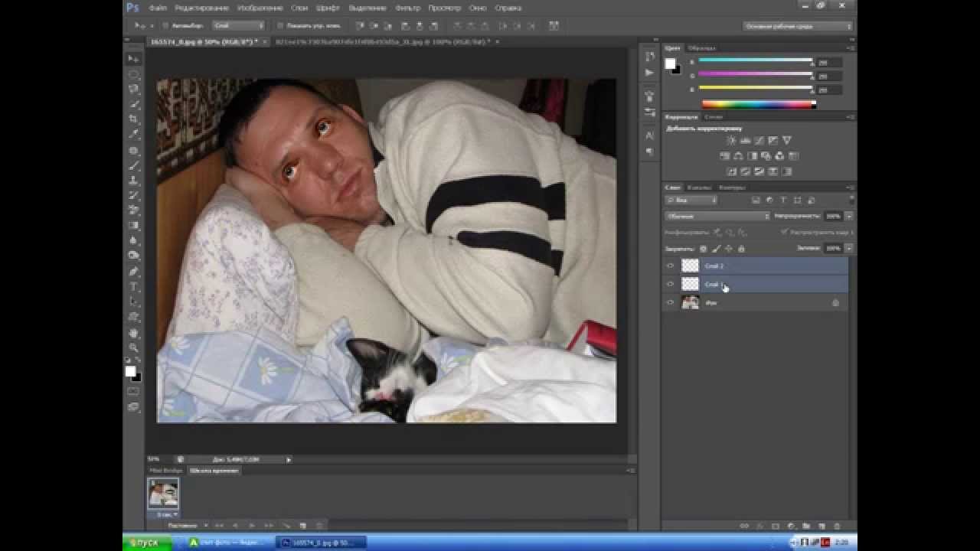Screen dimensions: 980x551
Task: Add a Levels adjustment
Action: point(745,141)
